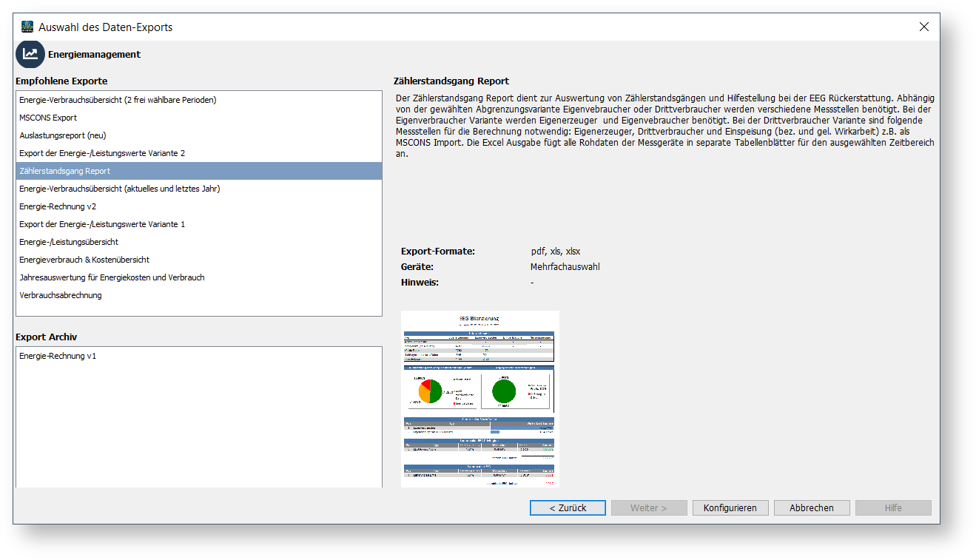
Task: Click the Konfigurieren button
Action: pos(730,508)
